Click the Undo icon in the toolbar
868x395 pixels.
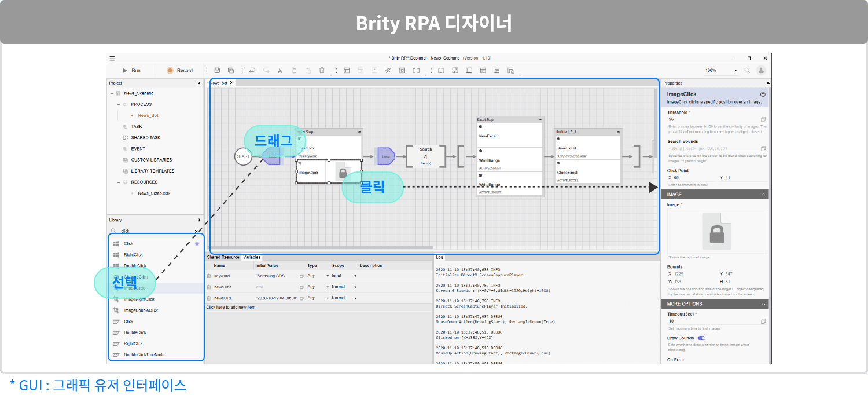point(252,70)
